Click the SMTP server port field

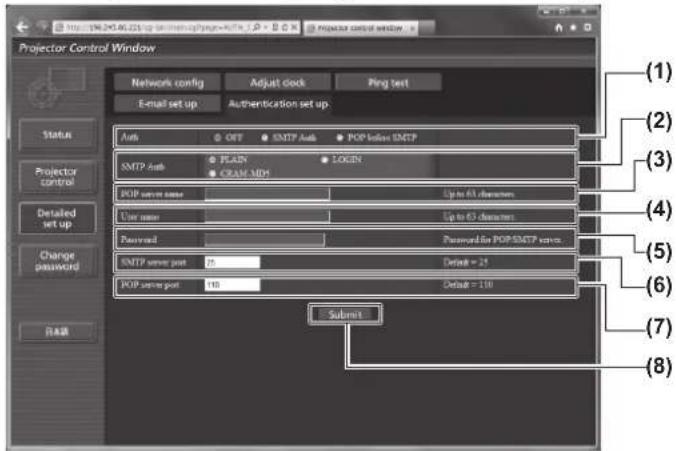coord(232,262)
